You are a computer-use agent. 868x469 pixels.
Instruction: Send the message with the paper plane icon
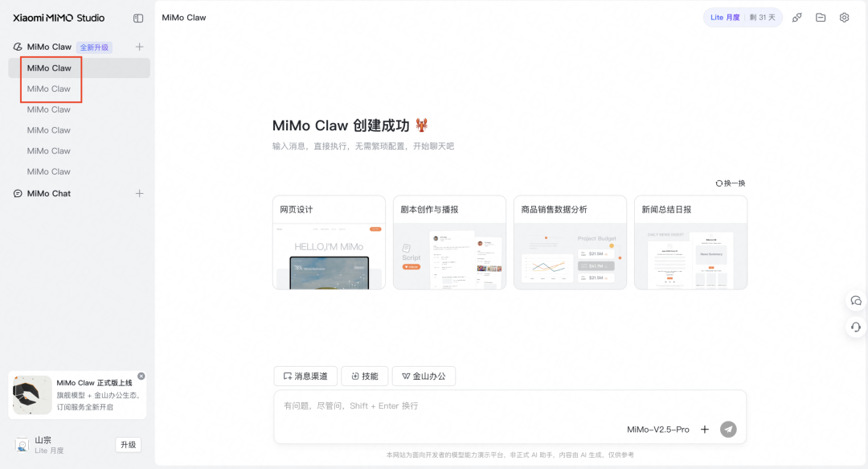pyautogui.click(x=728, y=430)
